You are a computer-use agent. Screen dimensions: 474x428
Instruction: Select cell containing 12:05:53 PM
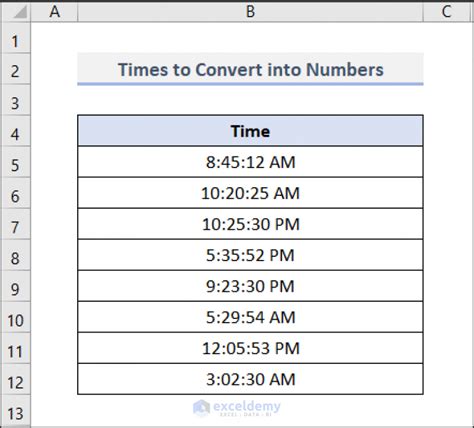[250, 348]
